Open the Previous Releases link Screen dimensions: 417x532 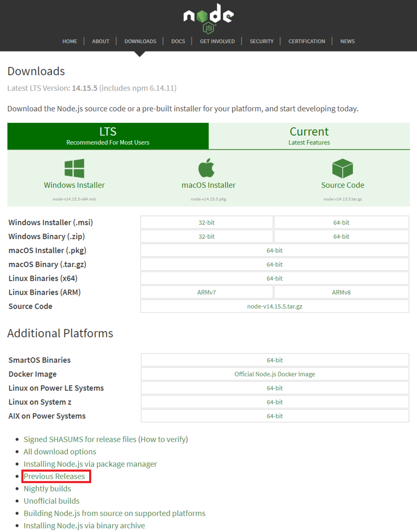click(x=54, y=477)
